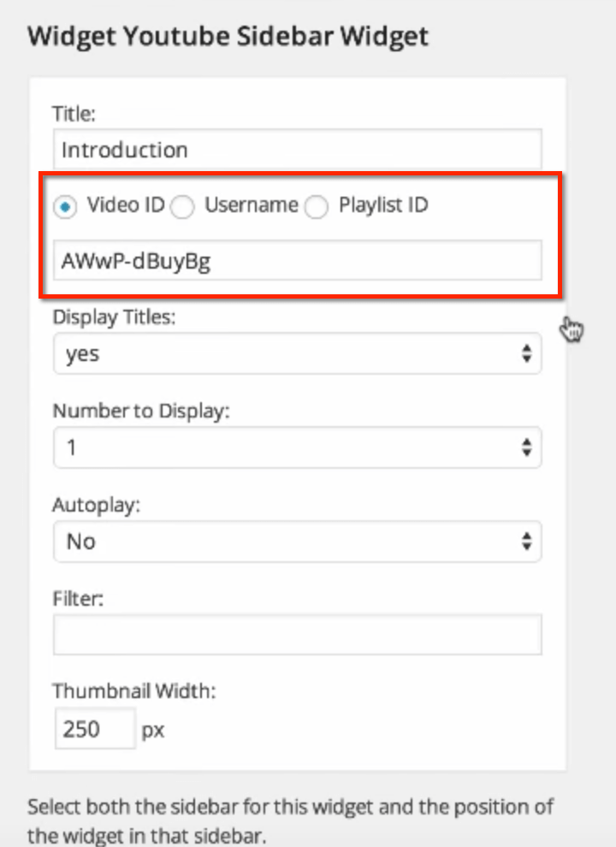Open the Display Titles dropdown
Viewport: 616px width, 847px height.
click(297, 354)
